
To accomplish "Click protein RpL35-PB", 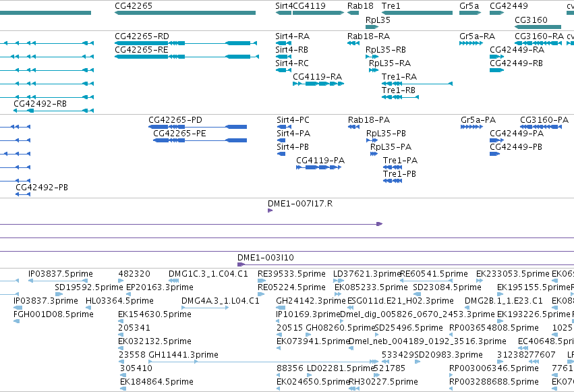I will pyautogui.click(x=372, y=140).
